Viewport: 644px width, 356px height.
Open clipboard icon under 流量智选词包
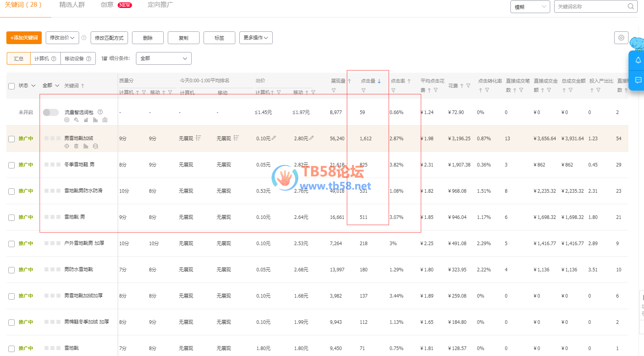tap(105, 120)
